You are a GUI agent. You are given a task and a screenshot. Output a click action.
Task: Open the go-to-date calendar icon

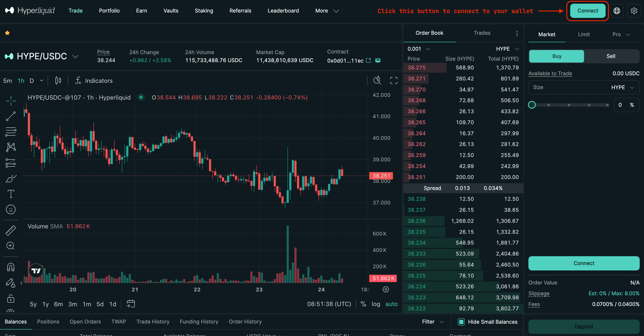click(130, 304)
